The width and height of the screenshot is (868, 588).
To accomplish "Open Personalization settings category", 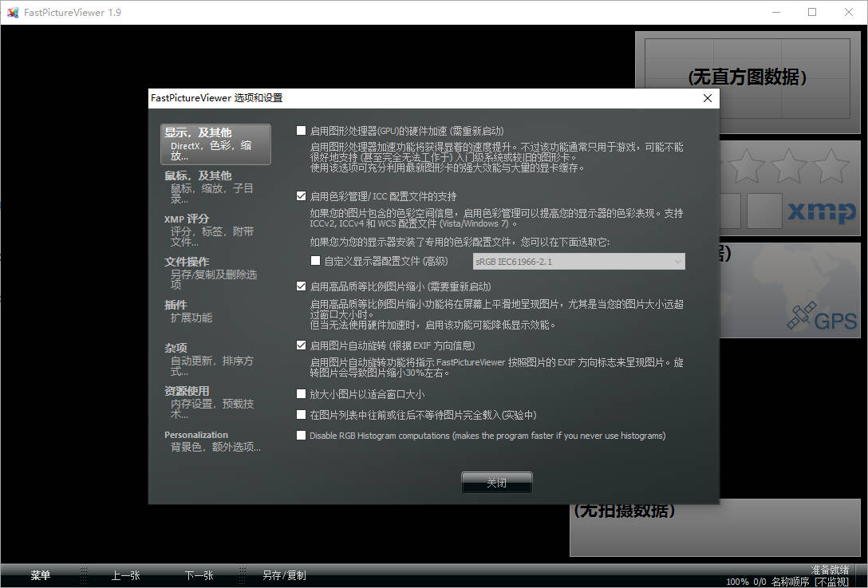I will (x=215, y=441).
